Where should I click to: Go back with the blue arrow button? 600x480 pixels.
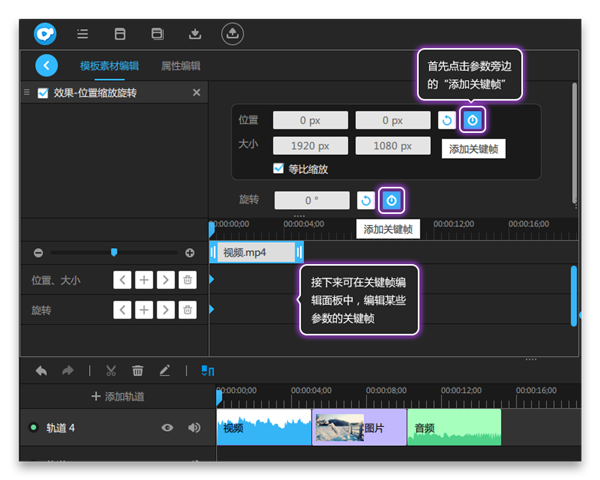(47, 65)
